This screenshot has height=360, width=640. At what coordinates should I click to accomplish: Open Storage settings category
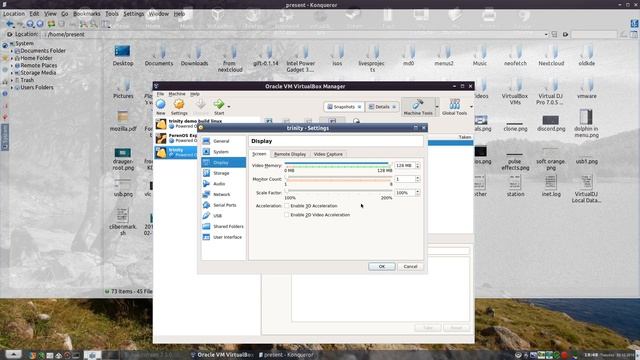point(223,173)
